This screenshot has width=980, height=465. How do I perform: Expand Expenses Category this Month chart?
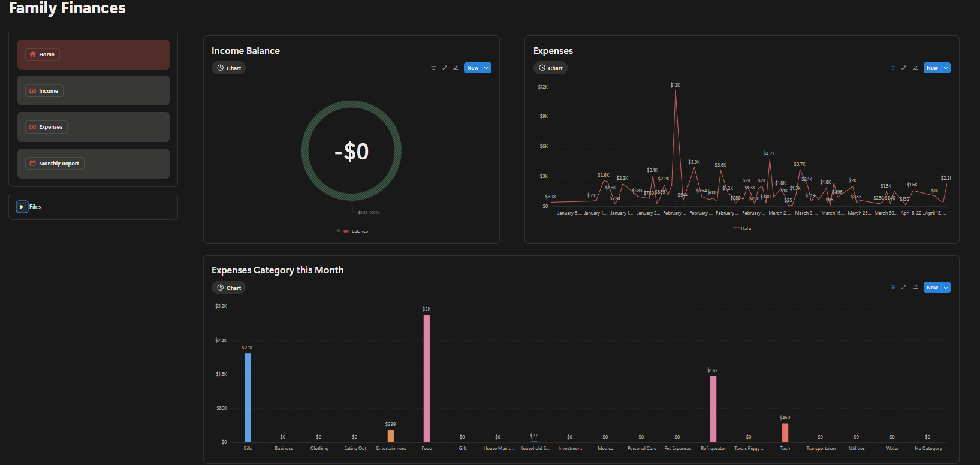click(x=904, y=288)
